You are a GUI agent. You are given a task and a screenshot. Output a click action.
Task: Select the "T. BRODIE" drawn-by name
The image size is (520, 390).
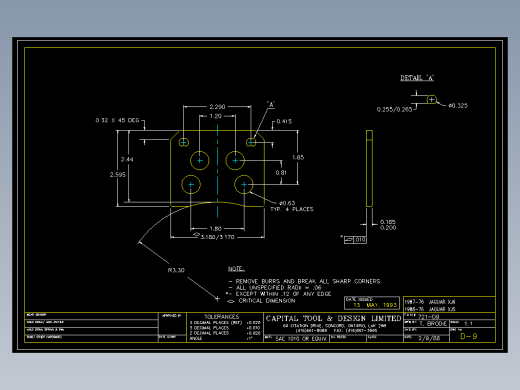click(x=433, y=324)
